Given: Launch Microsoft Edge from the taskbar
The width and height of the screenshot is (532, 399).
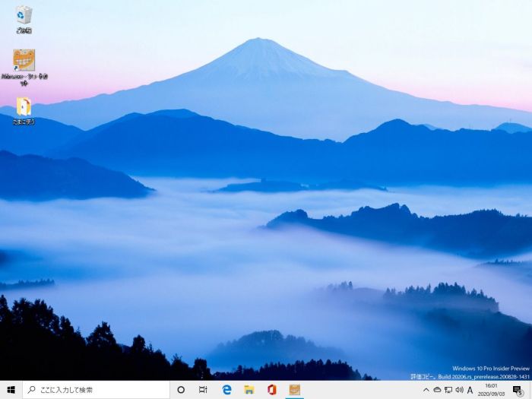Looking at the screenshot, I should pyautogui.click(x=226, y=390).
